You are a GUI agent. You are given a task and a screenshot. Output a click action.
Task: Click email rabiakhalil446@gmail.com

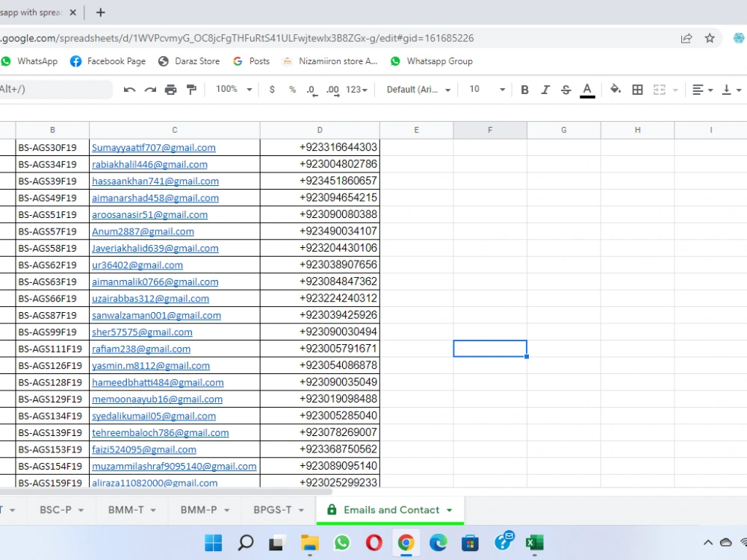click(x=149, y=164)
